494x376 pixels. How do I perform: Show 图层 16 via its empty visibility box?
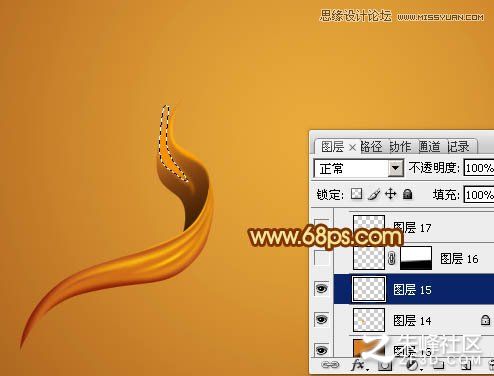click(321, 258)
